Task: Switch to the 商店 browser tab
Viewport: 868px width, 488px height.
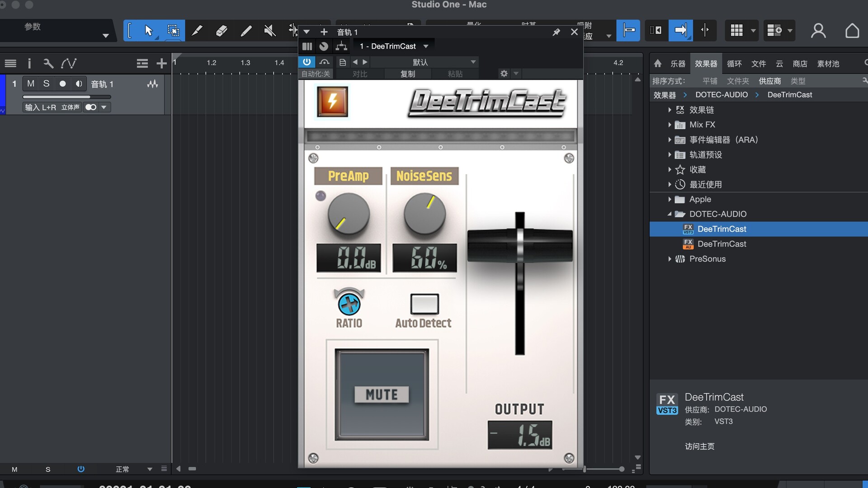Action: pos(800,64)
